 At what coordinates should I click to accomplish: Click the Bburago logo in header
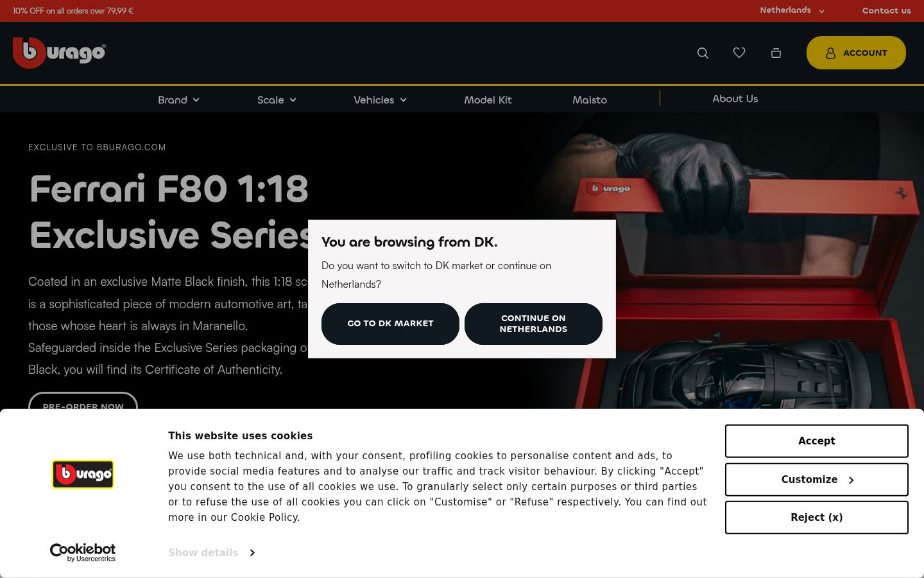pyautogui.click(x=59, y=53)
